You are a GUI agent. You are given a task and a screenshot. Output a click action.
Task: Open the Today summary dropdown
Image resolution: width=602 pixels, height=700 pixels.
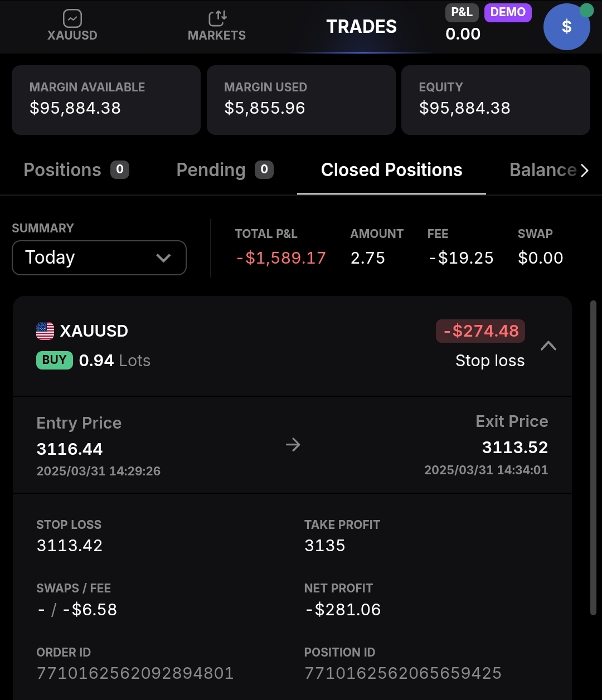pyautogui.click(x=99, y=257)
